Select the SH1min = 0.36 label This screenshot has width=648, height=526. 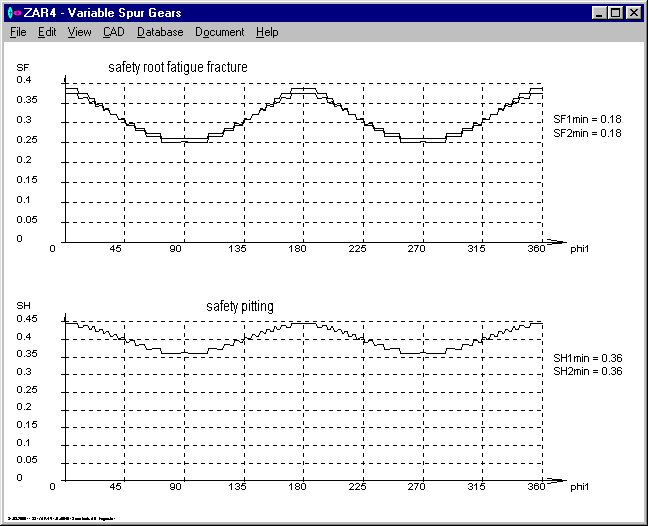click(x=587, y=358)
